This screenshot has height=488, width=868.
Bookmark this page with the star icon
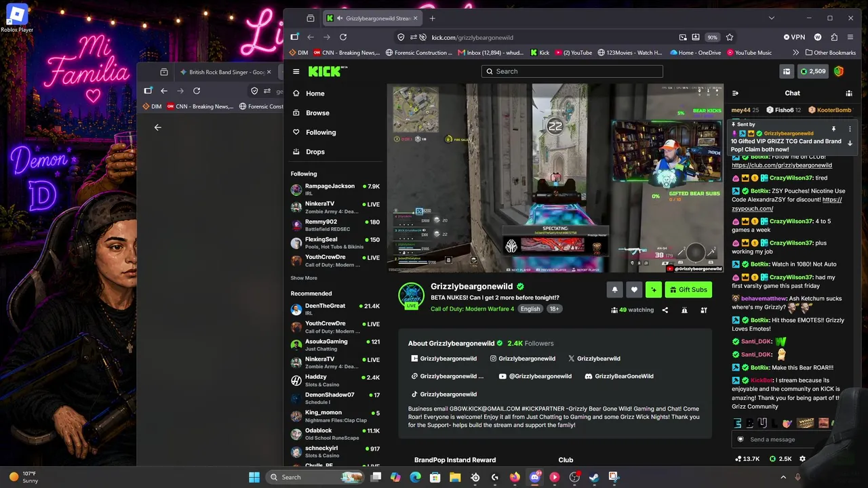[730, 37]
